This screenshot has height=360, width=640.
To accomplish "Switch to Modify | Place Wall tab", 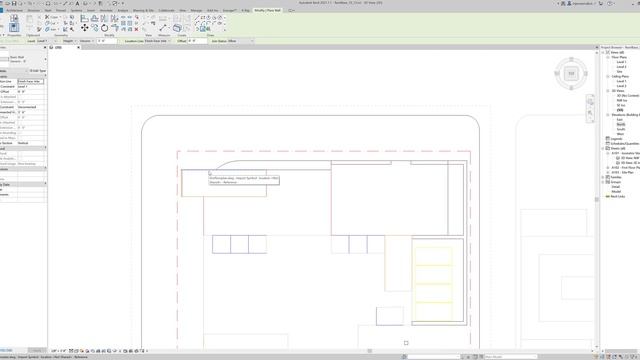I will pyautogui.click(x=267, y=10).
